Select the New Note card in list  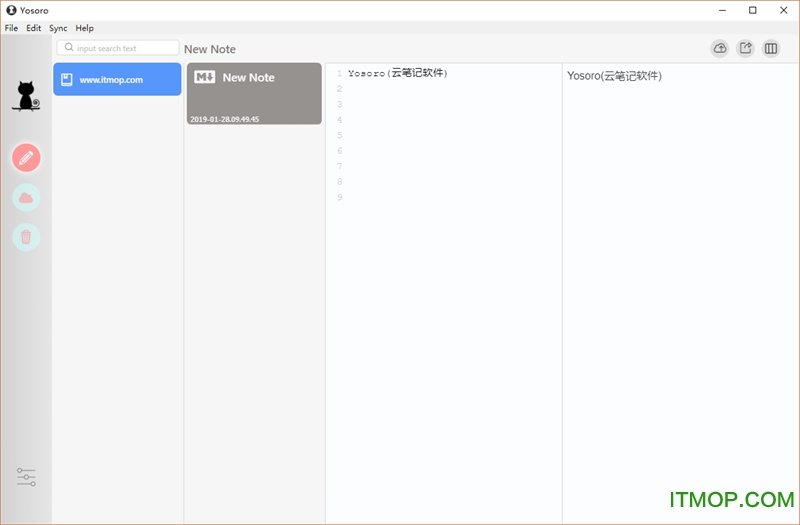[x=254, y=94]
